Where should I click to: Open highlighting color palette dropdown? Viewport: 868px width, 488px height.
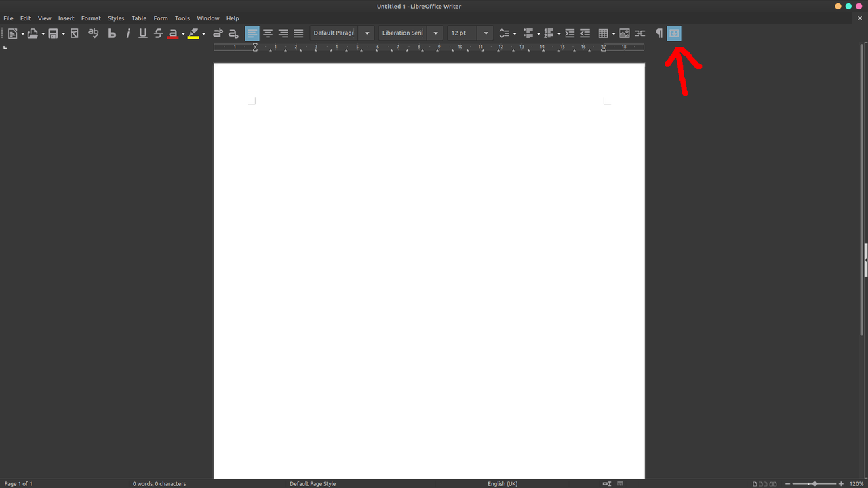[203, 34]
